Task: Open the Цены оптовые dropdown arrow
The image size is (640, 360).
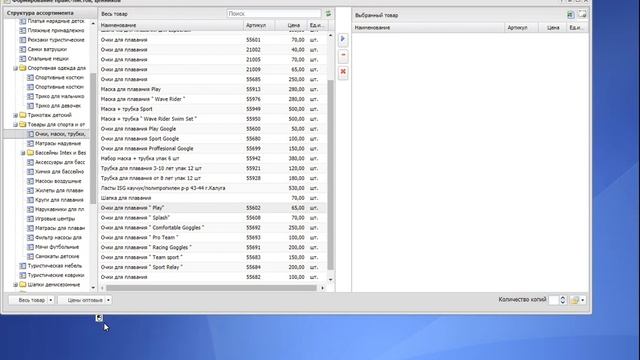Action: click(x=108, y=300)
